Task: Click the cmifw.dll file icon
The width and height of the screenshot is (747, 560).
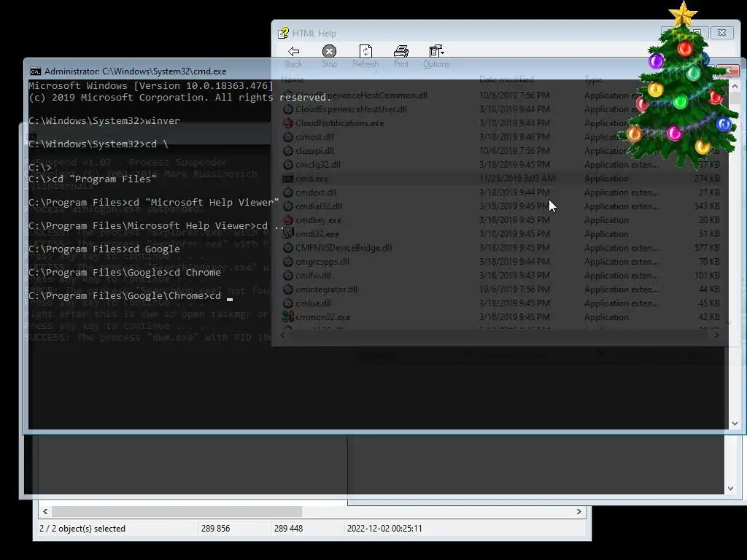Action: pos(287,275)
